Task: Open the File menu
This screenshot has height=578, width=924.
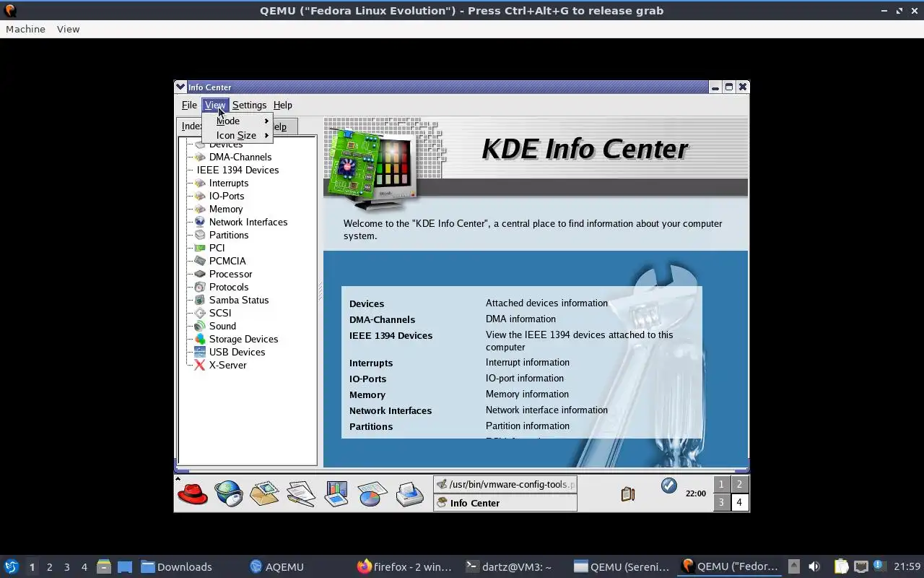Action: pos(189,105)
